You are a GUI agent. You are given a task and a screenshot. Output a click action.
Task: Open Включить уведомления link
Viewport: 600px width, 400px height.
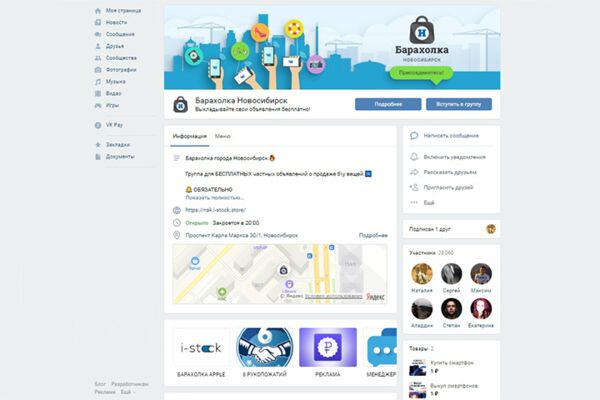coord(455,157)
